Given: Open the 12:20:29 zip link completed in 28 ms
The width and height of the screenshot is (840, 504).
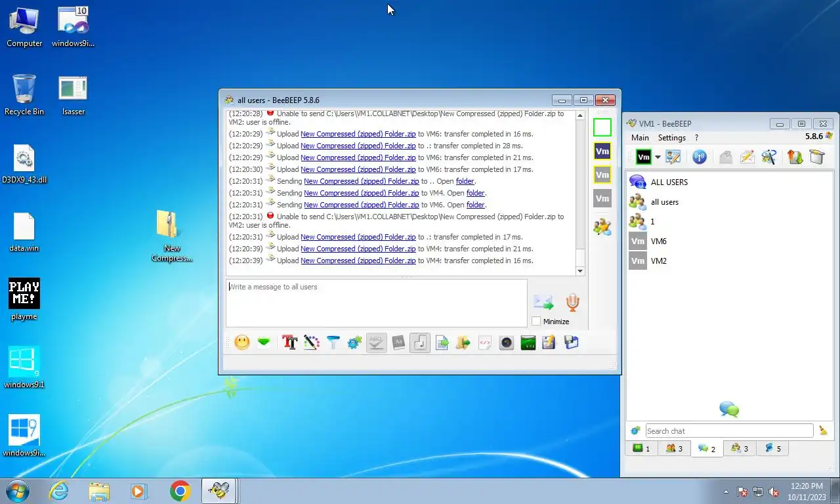Looking at the screenshot, I should pyautogui.click(x=358, y=146).
